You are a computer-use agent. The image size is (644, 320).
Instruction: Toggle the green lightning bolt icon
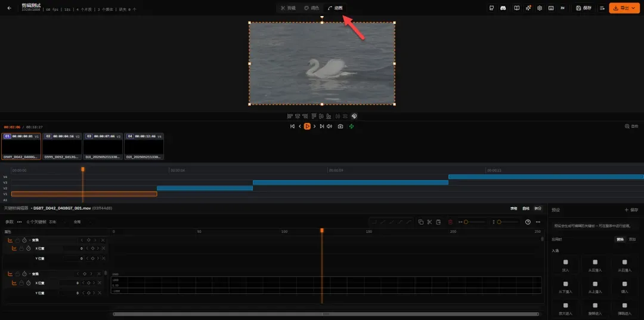[352, 127]
